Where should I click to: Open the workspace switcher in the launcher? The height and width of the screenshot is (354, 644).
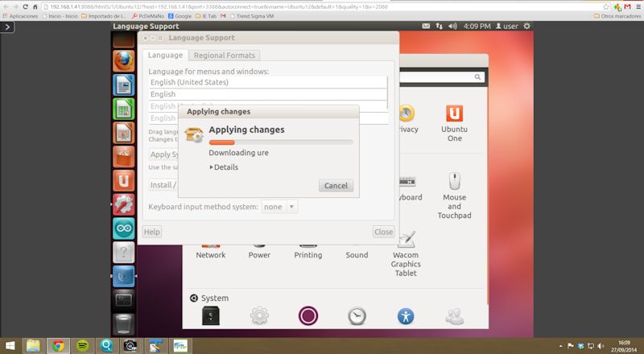[124, 300]
